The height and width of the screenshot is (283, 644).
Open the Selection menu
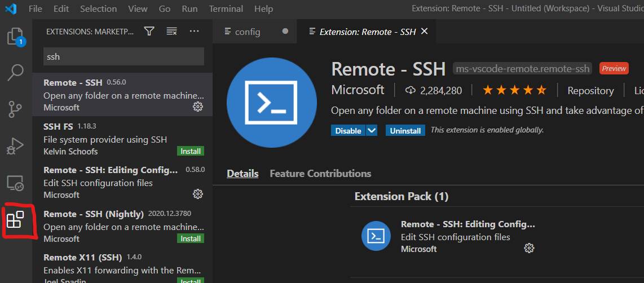98,8
